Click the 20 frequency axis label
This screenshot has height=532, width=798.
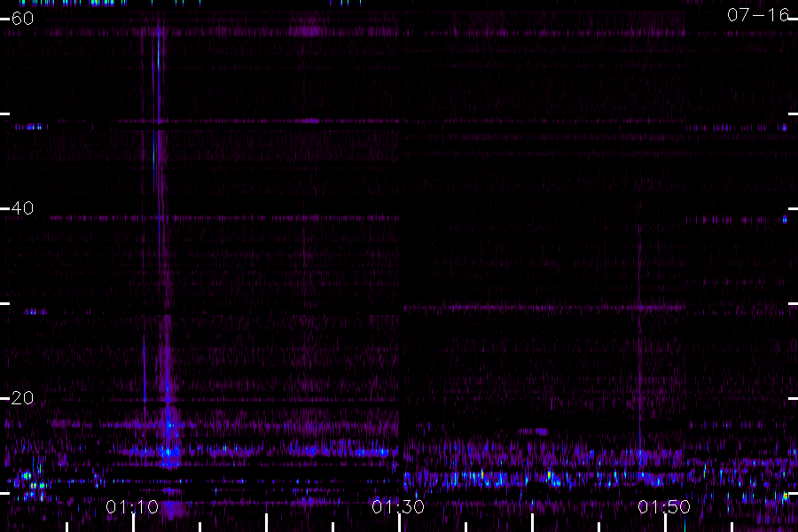22,397
